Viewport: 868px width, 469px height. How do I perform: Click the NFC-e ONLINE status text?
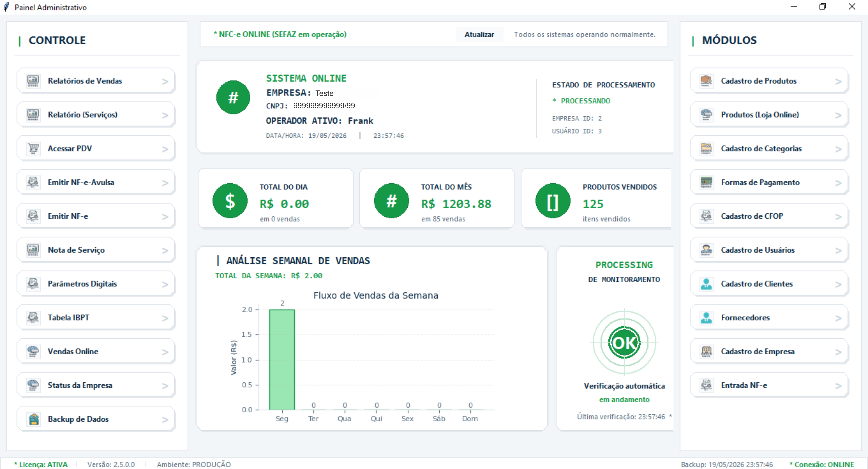(280, 34)
